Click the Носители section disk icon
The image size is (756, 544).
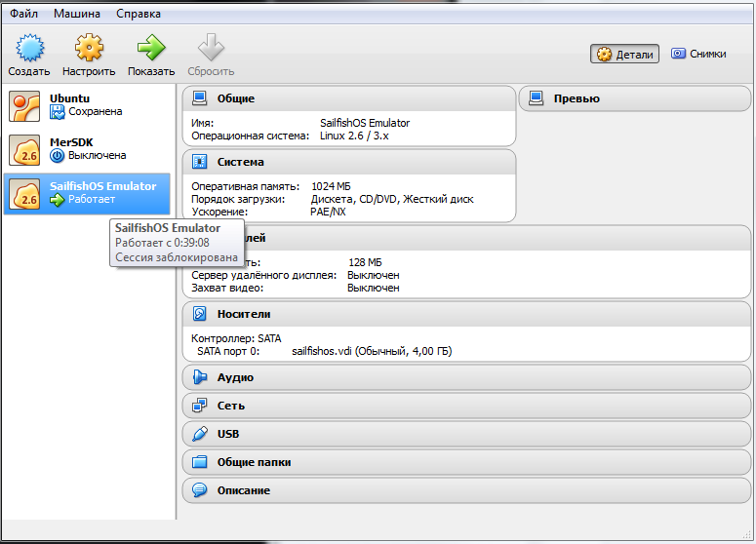click(200, 314)
